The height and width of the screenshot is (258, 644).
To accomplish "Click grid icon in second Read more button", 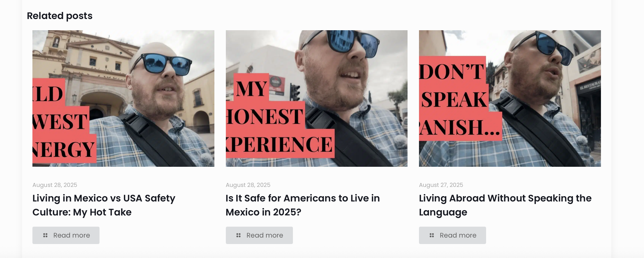I will click(238, 235).
